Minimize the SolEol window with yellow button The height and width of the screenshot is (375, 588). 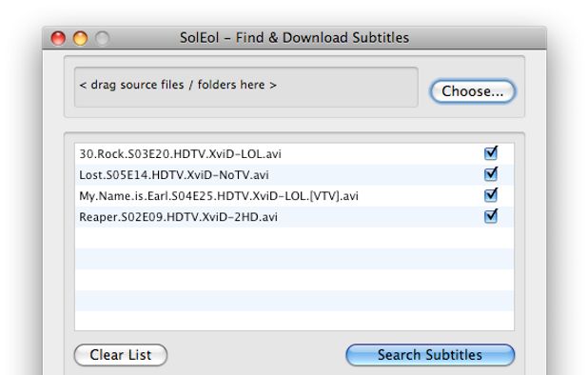tap(80, 38)
